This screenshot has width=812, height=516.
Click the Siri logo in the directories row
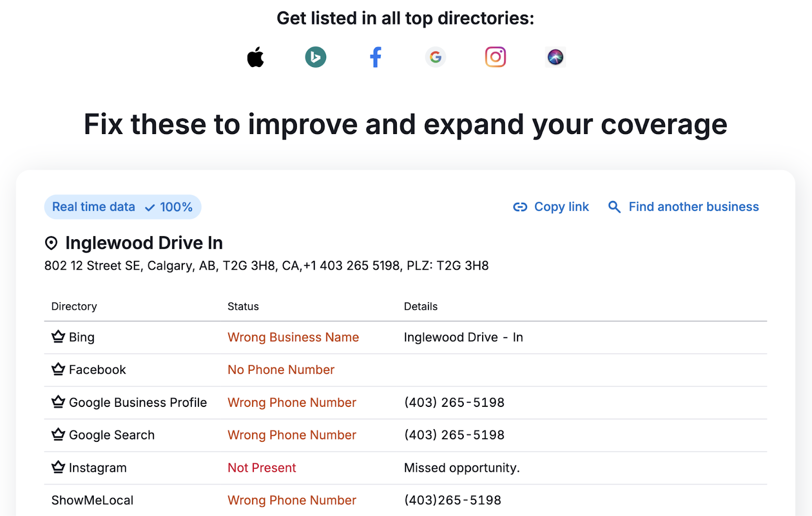(555, 57)
